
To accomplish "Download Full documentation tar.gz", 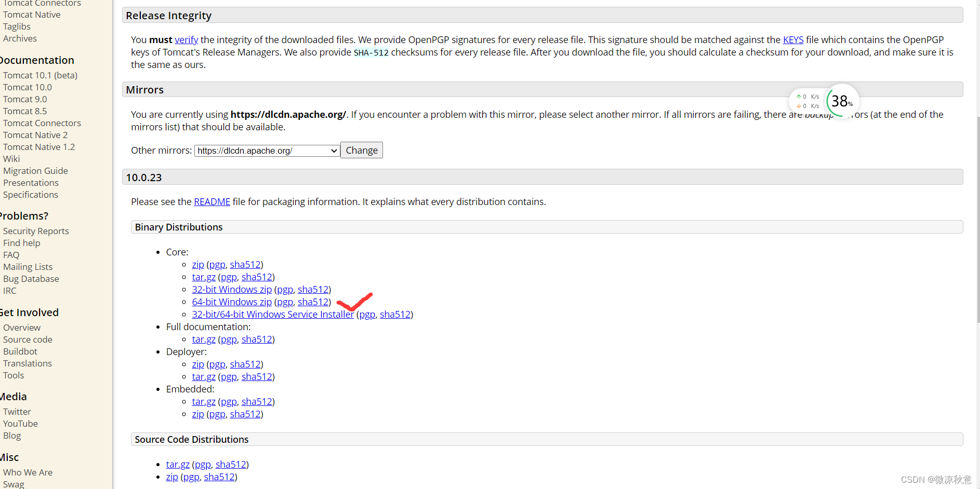I will [204, 339].
